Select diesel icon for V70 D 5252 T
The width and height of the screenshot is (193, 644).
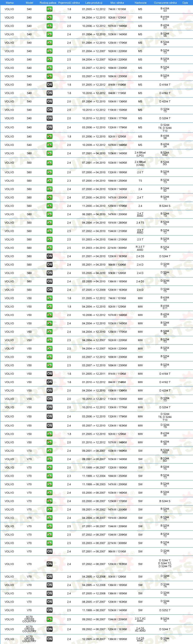[x=50, y=610]
